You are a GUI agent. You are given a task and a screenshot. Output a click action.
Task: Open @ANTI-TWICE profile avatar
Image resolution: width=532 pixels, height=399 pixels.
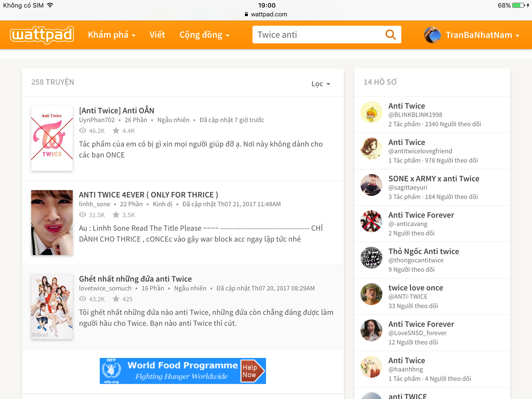point(371,294)
